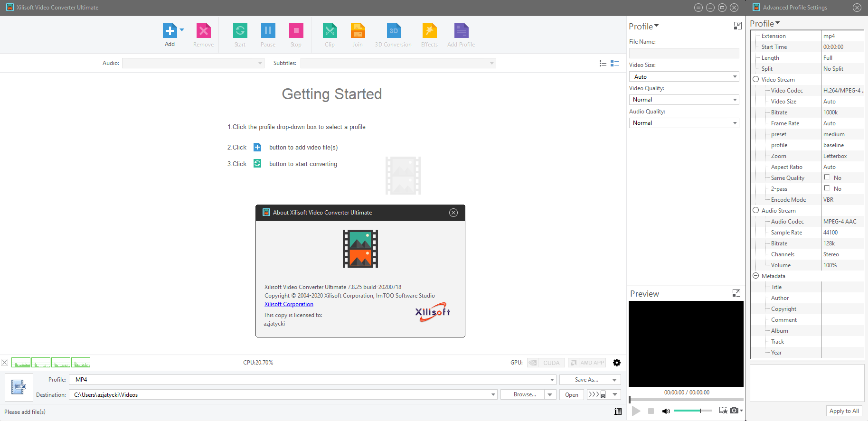Play the preview video
The image size is (868, 421).
click(636, 411)
